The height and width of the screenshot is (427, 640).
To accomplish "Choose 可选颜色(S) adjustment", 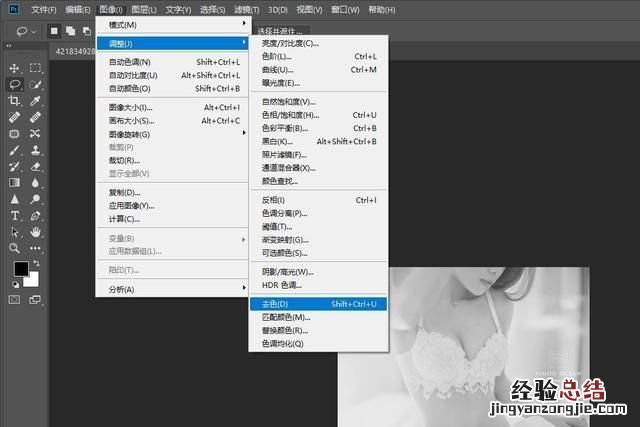I will [318, 253].
